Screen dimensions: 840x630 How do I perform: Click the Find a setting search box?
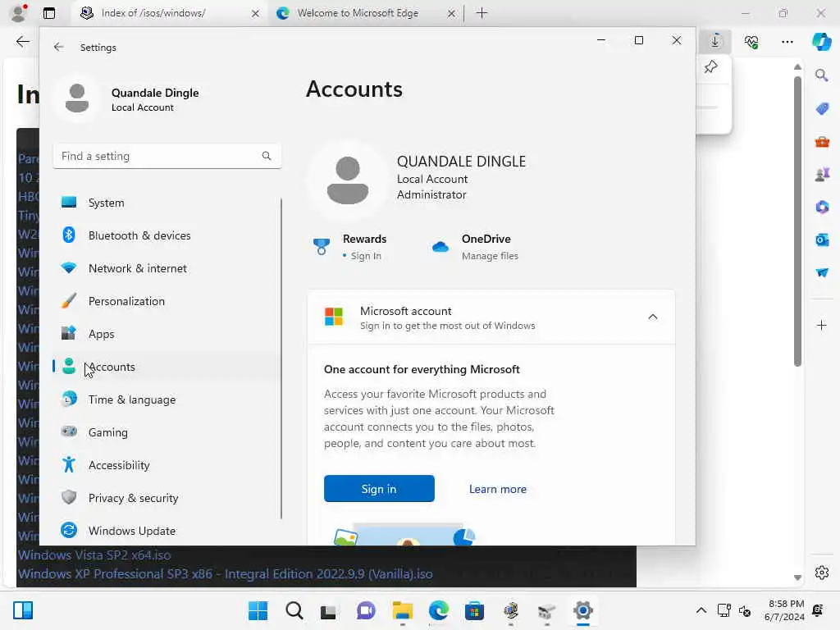(167, 156)
